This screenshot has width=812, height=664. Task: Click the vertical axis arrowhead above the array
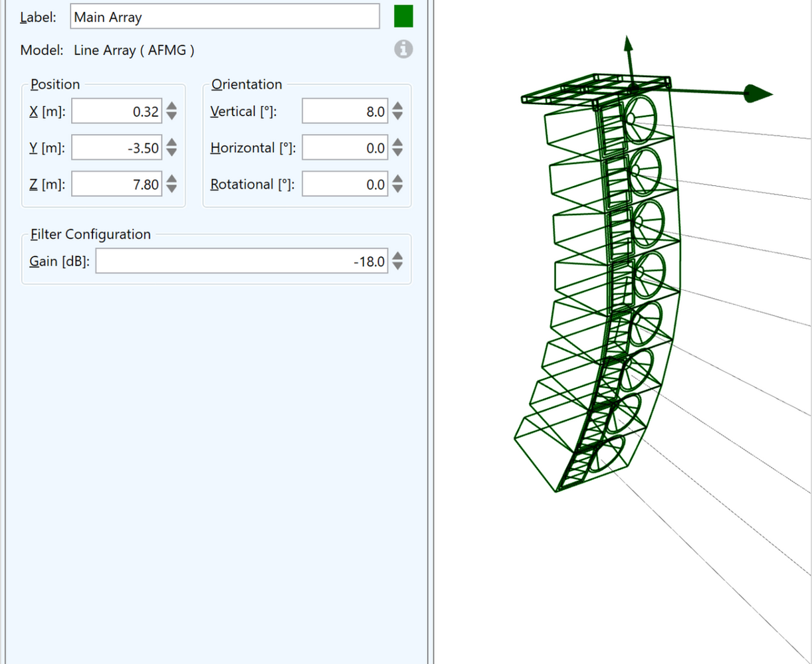point(627,45)
